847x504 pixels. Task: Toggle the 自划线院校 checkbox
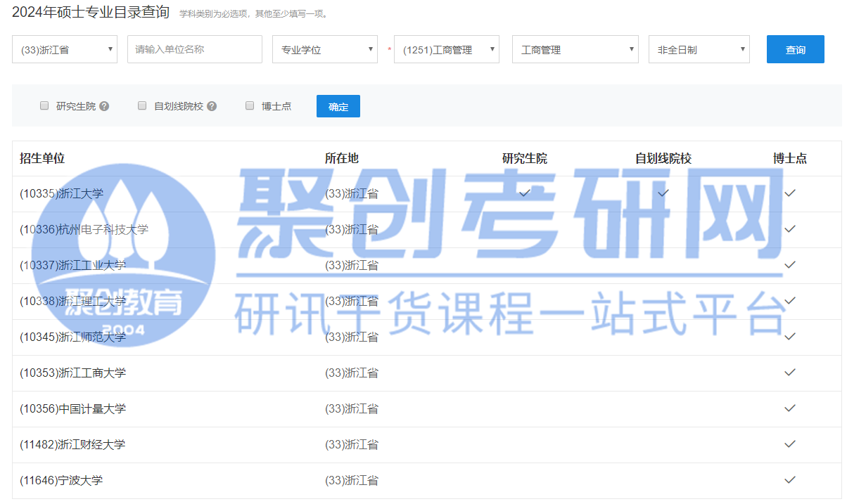click(x=141, y=105)
